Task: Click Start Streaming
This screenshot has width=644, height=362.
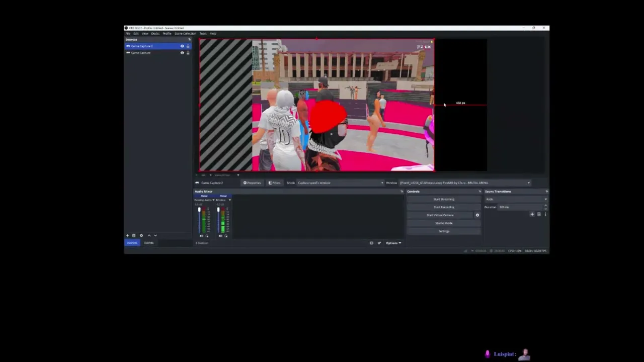Action: point(444,199)
